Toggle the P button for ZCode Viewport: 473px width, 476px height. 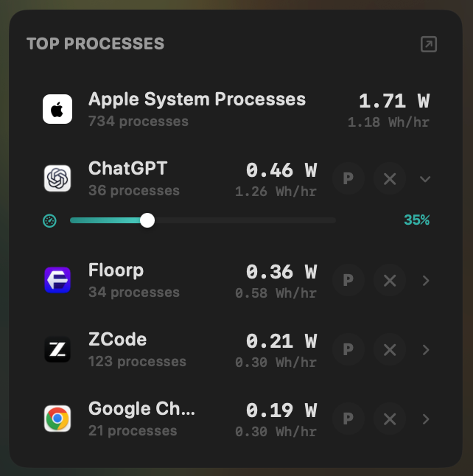tap(348, 349)
